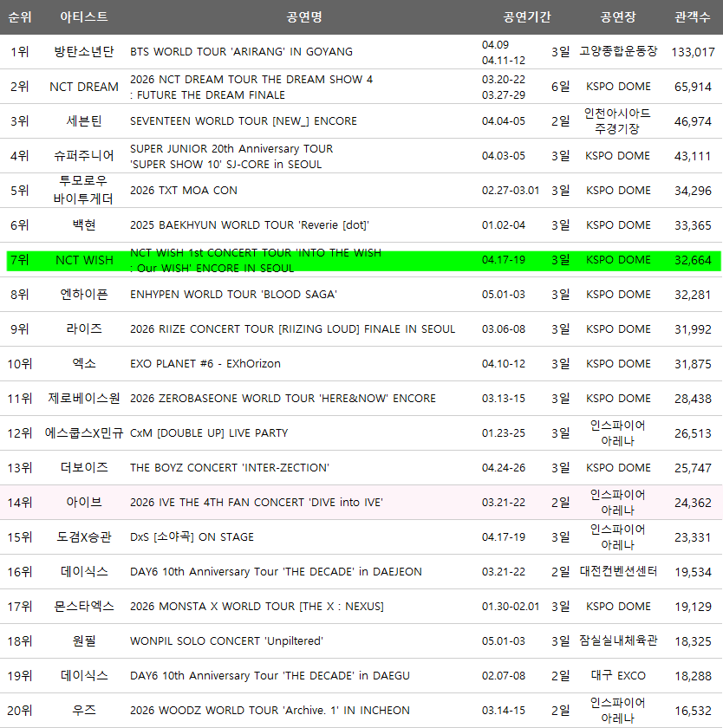Screen dimensions: 723x728
Task: Select ENHYPEN WORLD TOUR 'BLOOD SAGA' title
Action: [233, 295]
